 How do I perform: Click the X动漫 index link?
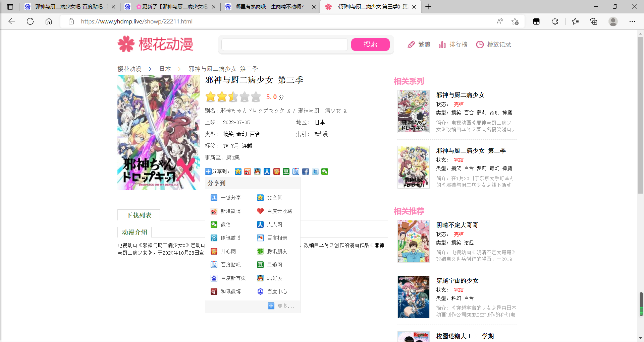click(321, 134)
